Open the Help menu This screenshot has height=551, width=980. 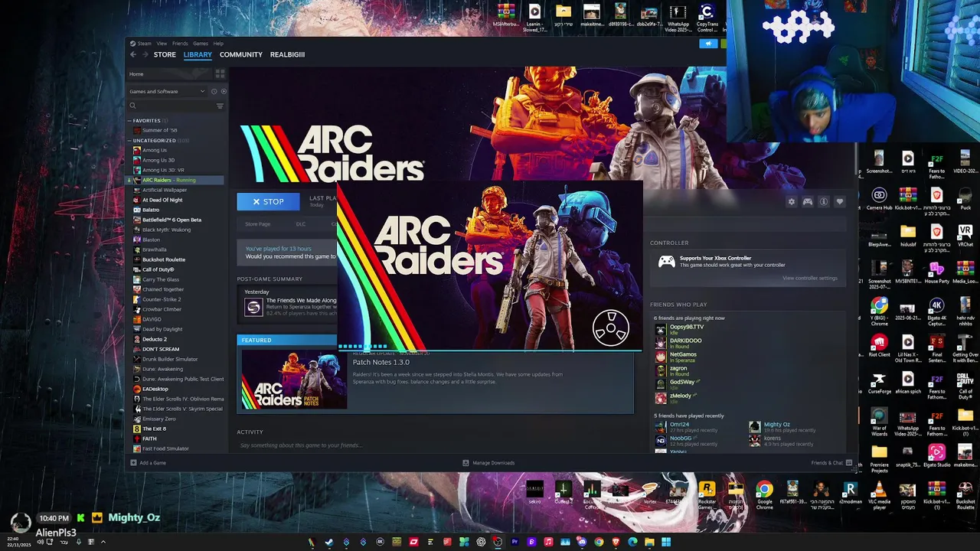(x=218, y=44)
